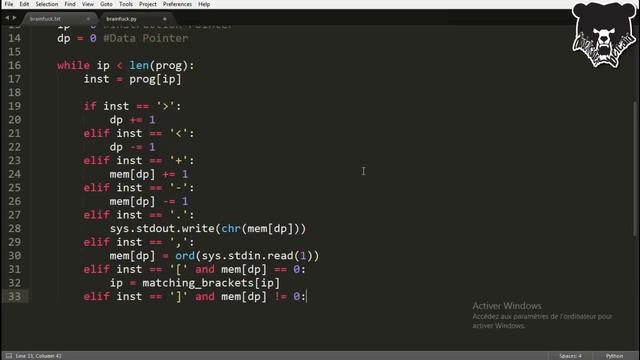The width and height of the screenshot is (640, 360).
Task: Click the 'ip = matching_brackets[ip]' line
Action: [x=195, y=283]
